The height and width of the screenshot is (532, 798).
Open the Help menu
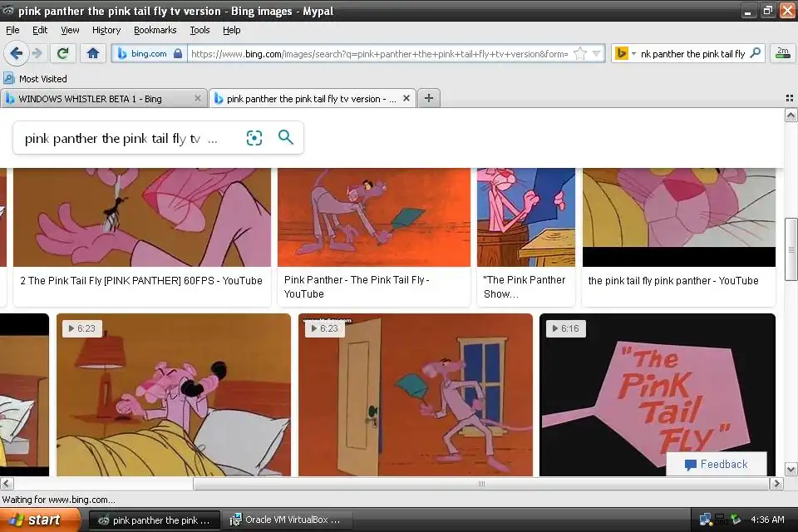[x=232, y=30]
